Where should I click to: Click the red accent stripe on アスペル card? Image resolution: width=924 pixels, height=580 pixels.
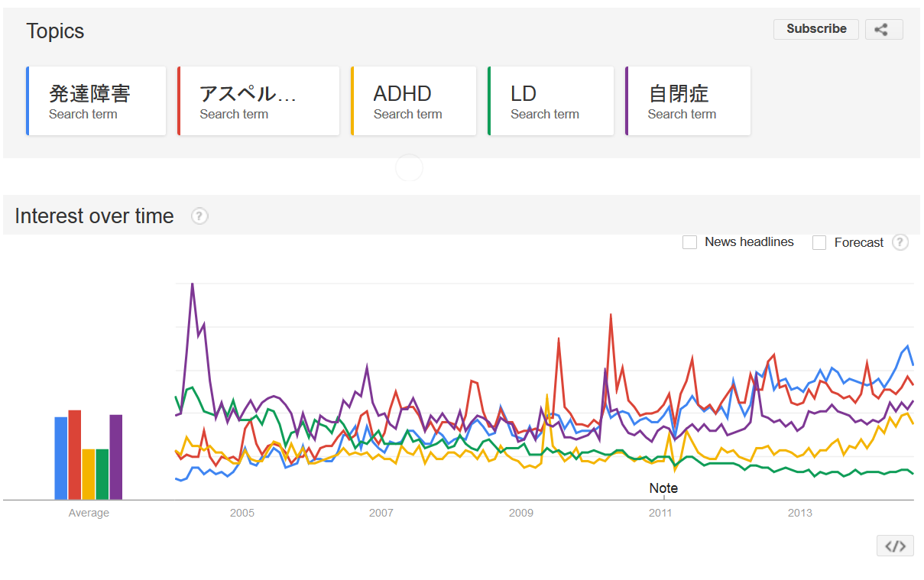point(179,101)
